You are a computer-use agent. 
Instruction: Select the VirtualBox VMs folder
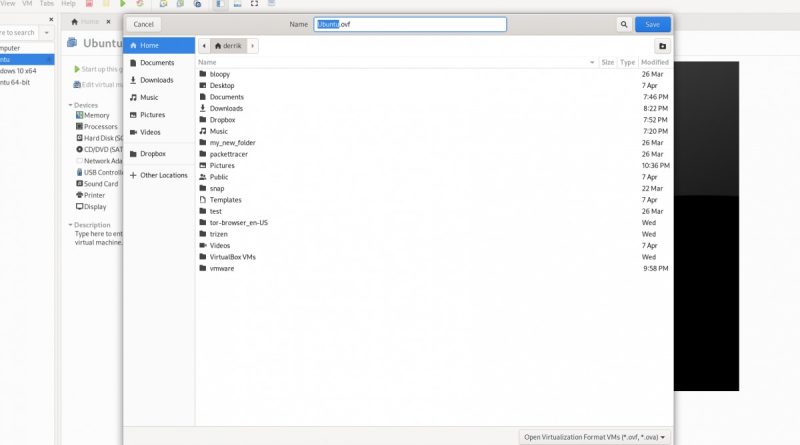coord(434,257)
